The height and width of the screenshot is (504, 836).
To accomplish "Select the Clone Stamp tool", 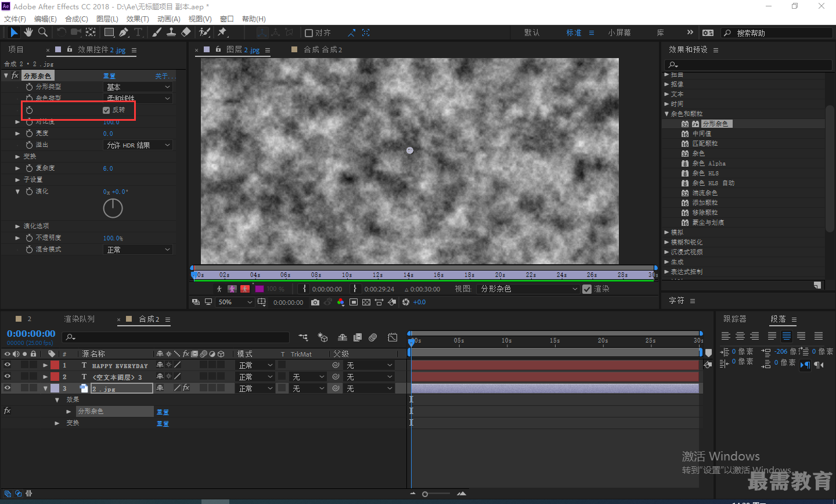I will point(171,33).
